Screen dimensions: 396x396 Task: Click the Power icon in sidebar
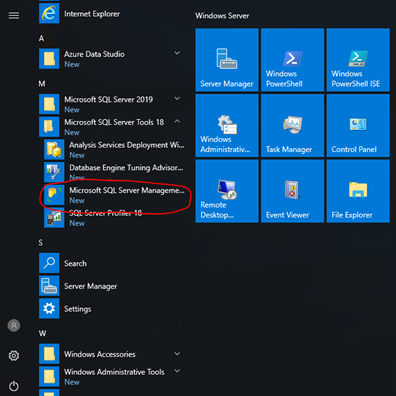14,386
